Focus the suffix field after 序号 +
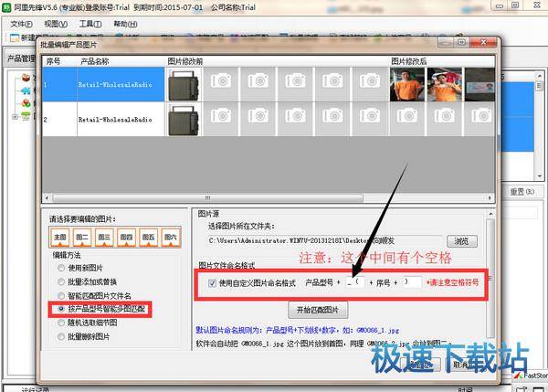The width and height of the screenshot is (548, 392). tap(412, 281)
